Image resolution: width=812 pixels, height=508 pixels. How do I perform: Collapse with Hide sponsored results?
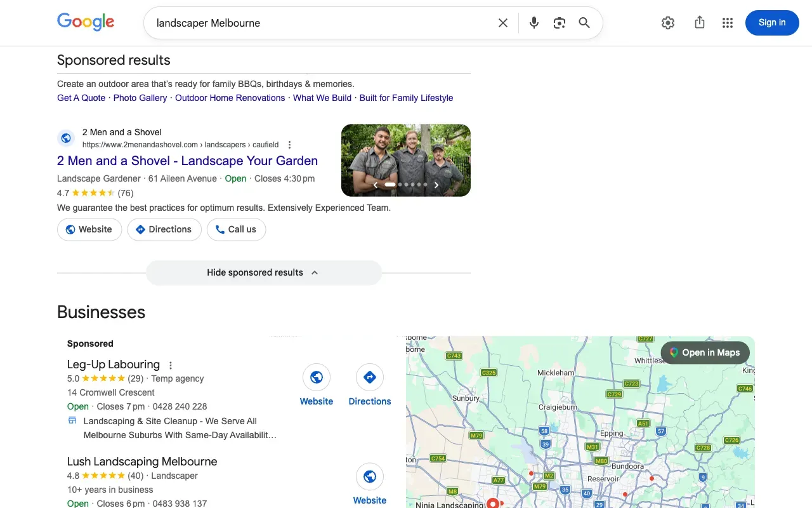coord(264,273)
